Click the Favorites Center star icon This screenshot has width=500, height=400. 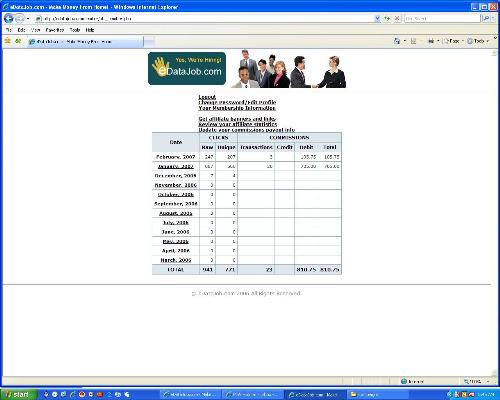8,41
